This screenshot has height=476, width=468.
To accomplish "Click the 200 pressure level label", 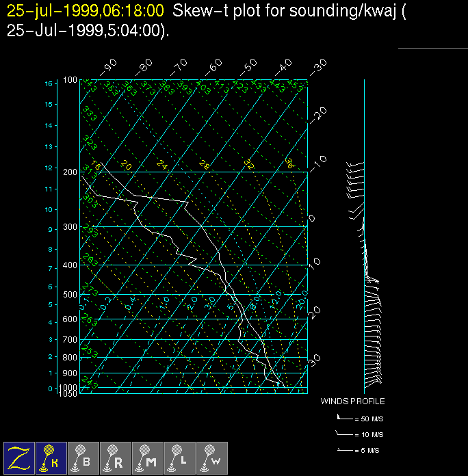I will click(x=70, y=172).
